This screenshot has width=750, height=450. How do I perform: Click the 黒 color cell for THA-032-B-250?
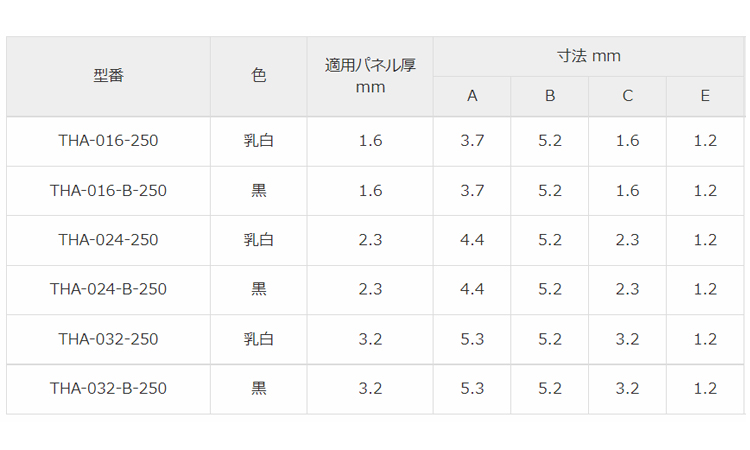258,388
